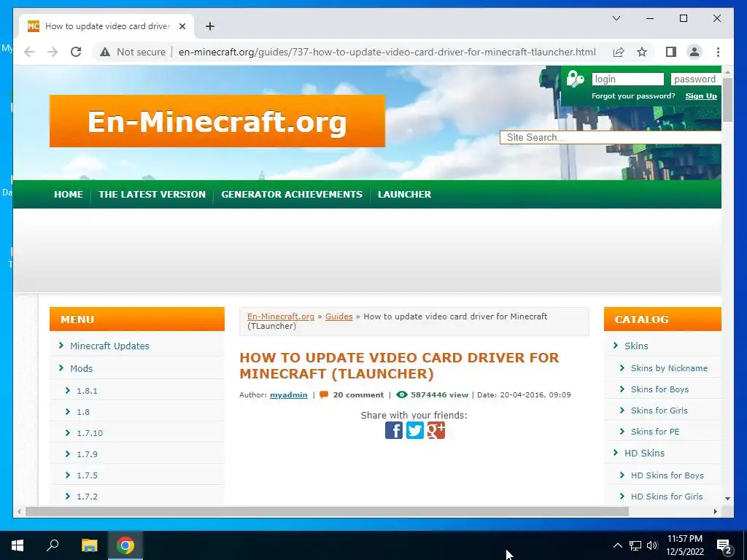Open Skins for Boys catalog entry
This screenshot has height=560, width=747.
pyautogui.click(x=659, y=389)
